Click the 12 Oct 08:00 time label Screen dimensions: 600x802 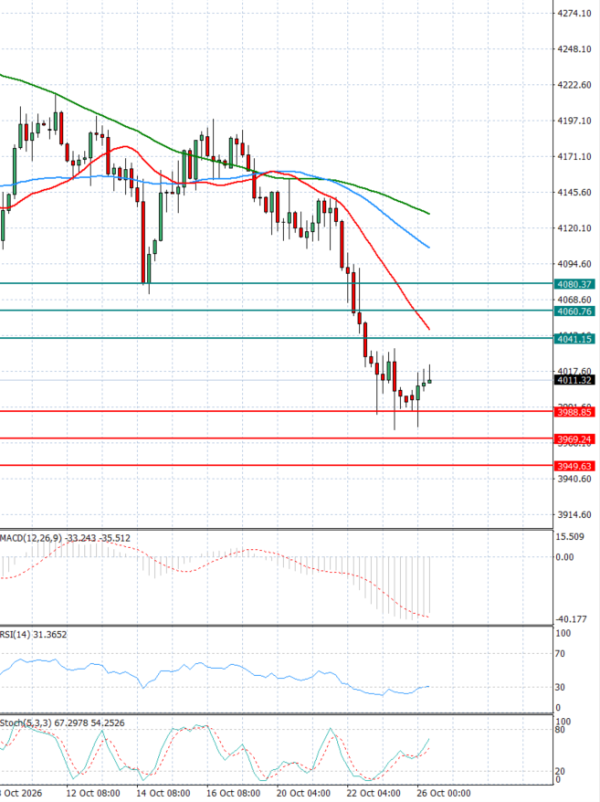coord(94,794)
